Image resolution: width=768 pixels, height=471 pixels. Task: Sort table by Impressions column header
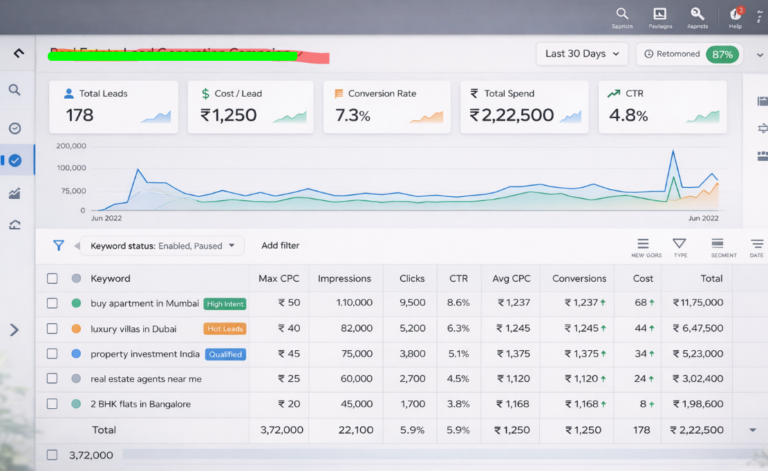(x=344, y=278)
